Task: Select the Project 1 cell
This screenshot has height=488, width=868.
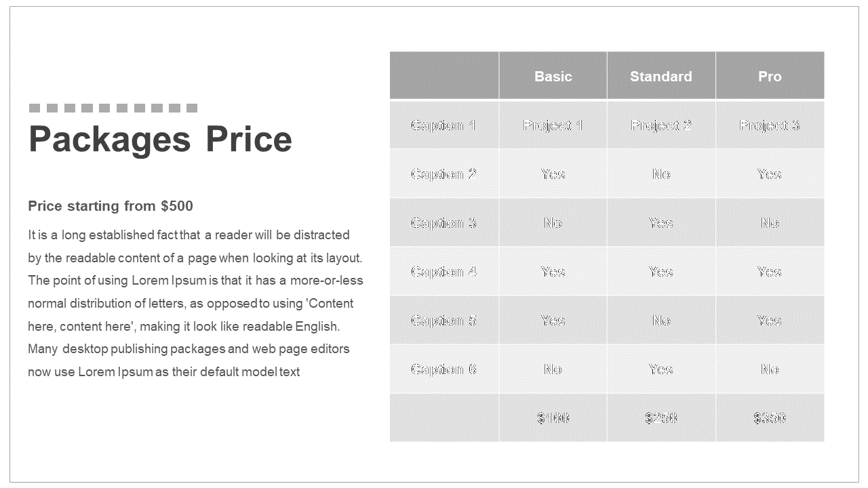Action: coord(553,125)
